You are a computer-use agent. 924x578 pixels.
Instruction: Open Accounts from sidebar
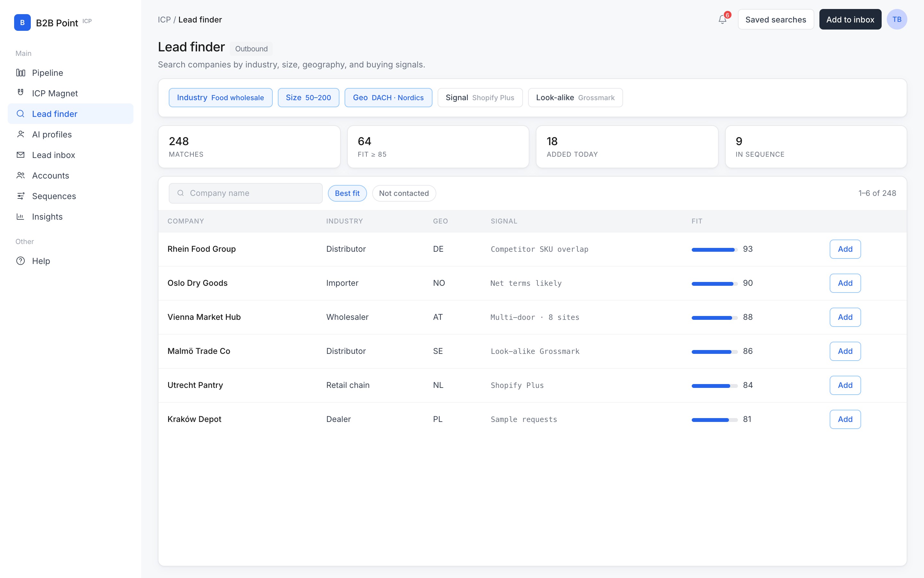71,175
